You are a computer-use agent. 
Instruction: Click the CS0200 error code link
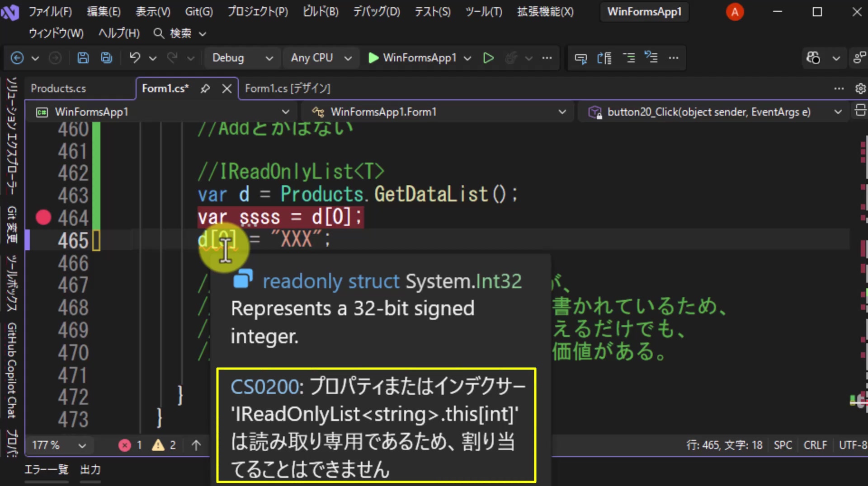264,387
